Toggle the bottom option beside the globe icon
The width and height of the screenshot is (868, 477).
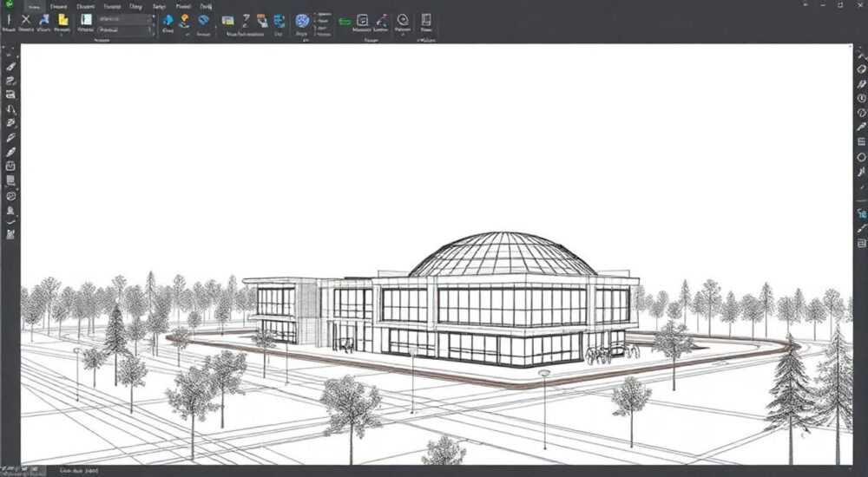[x=323, y=35]
